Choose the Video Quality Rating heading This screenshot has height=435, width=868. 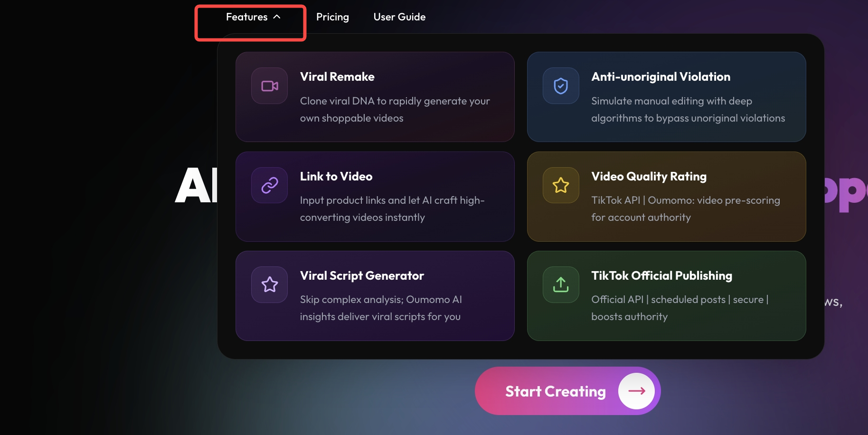(x=649, y=177)
